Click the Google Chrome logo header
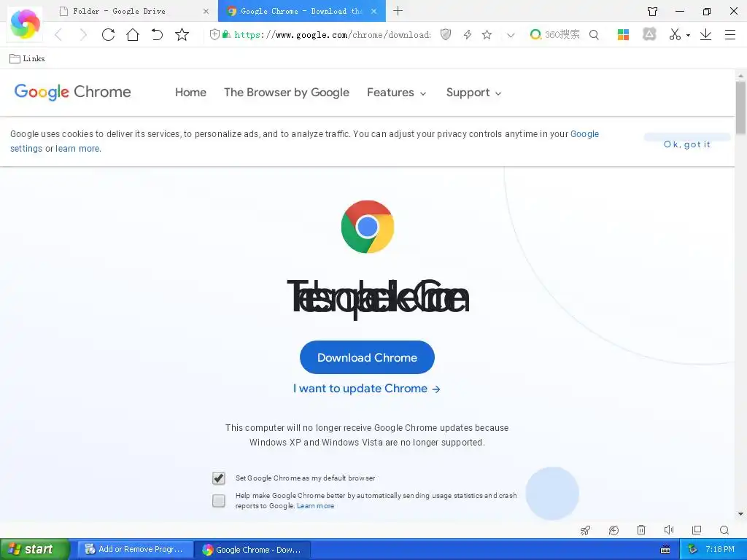The width and height of the screenshot is (747, 560). [72, 92]
